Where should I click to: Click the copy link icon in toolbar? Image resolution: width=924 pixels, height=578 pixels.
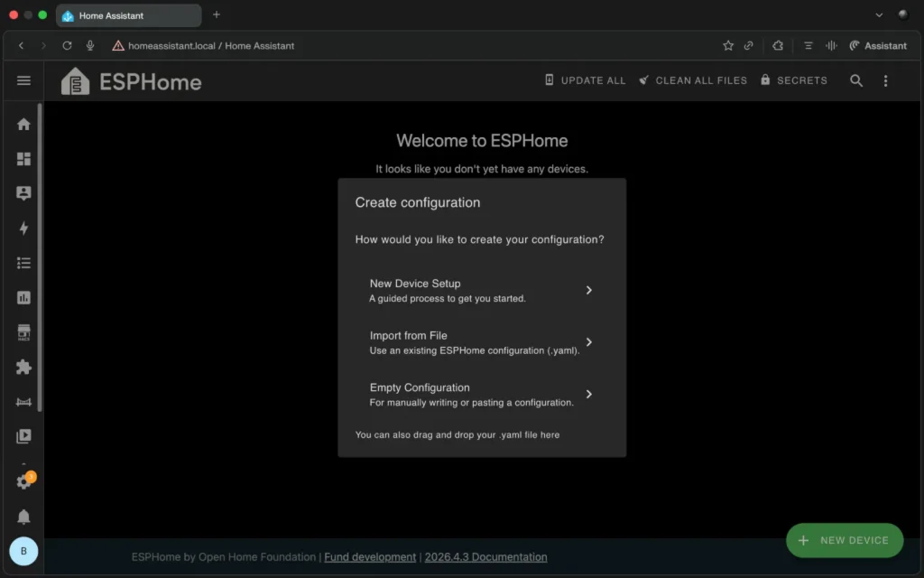[748, 45]
